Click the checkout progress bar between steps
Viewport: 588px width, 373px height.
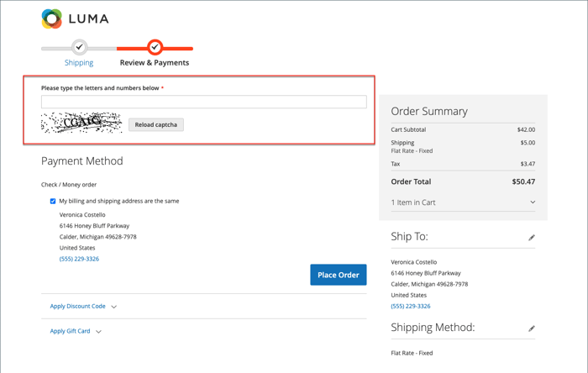click(x=117, y=48)
